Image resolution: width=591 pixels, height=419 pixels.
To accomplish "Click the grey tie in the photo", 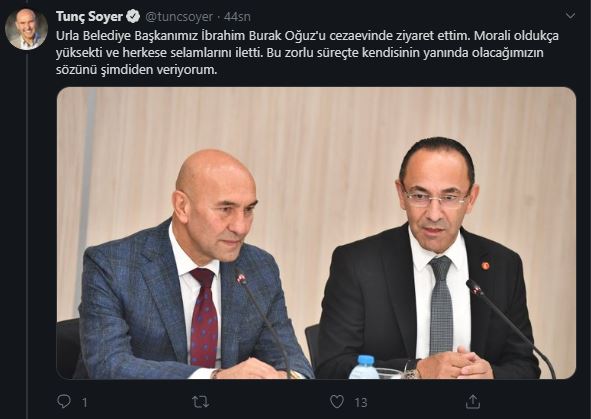I will click(x=441, y=305).
